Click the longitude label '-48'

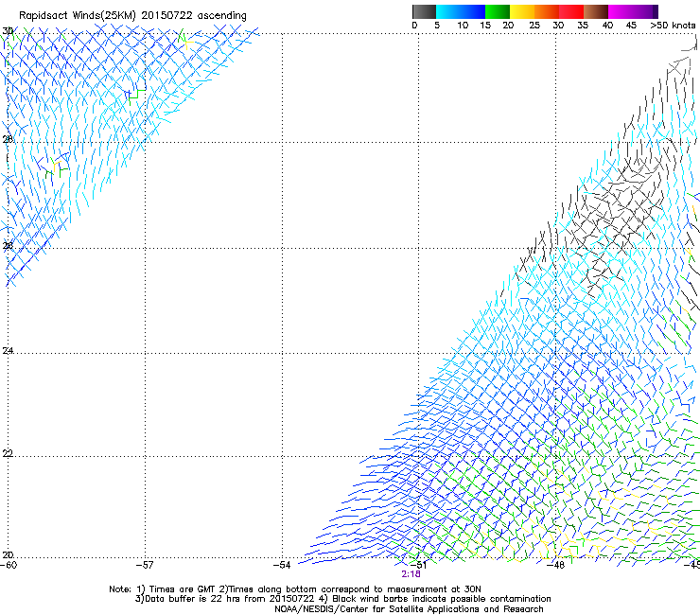tap(556, 565)
